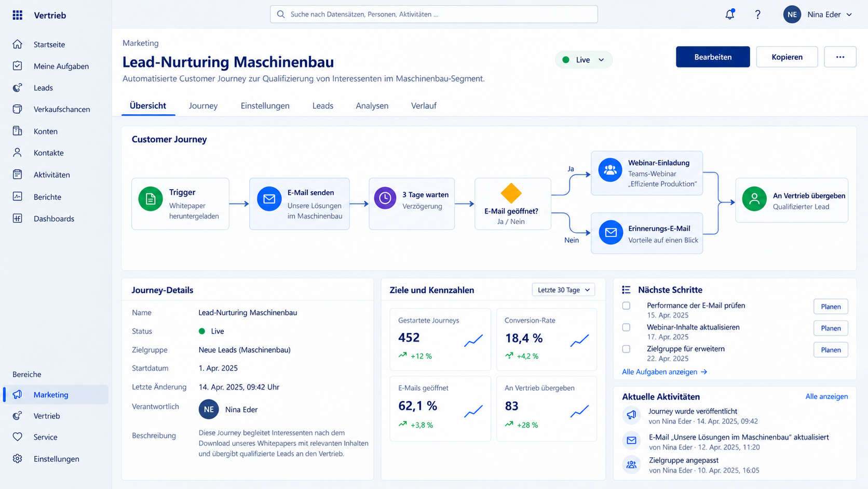Click the Bearbeiten button
The image size is (868, 489).
[x=713, y=57]
